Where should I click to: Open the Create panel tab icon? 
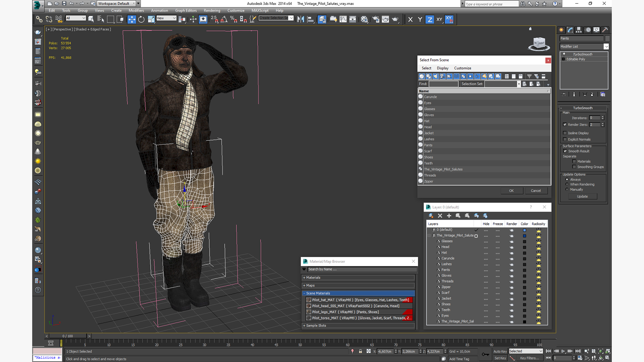tap(561, 30)
